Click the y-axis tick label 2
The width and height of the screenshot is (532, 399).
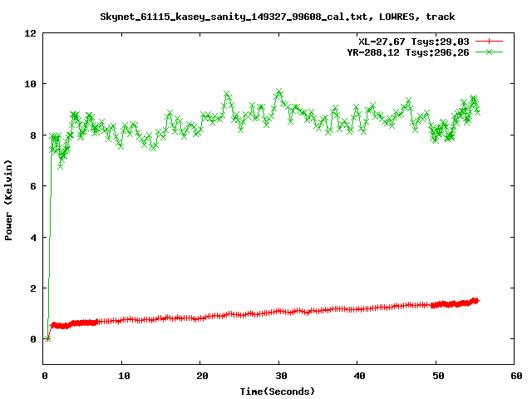pos(32,288)
